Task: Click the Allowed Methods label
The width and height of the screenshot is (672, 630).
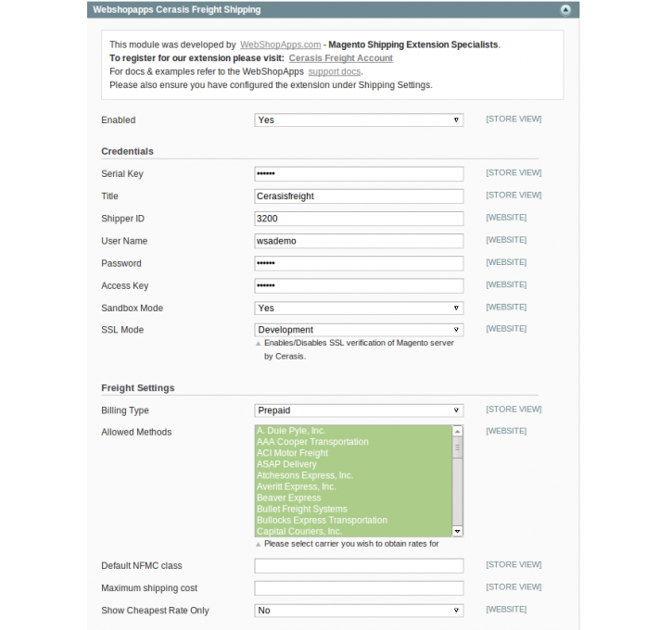Action: 136,432
